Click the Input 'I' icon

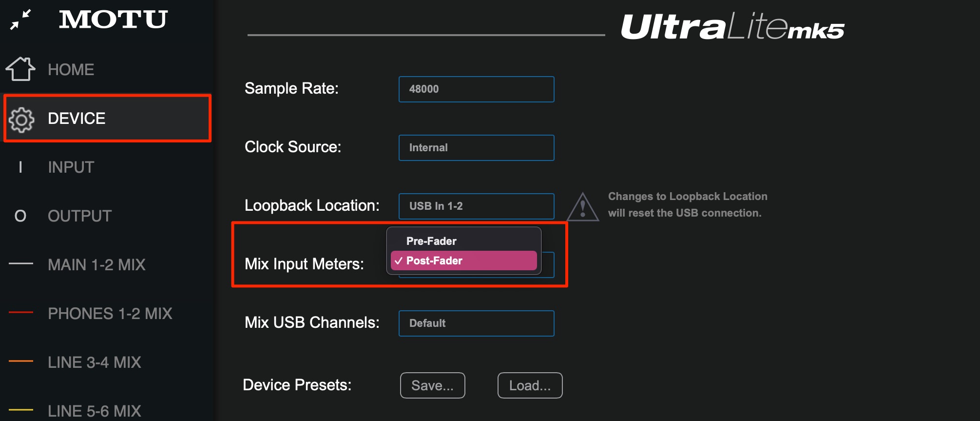(x=20, y=167)
